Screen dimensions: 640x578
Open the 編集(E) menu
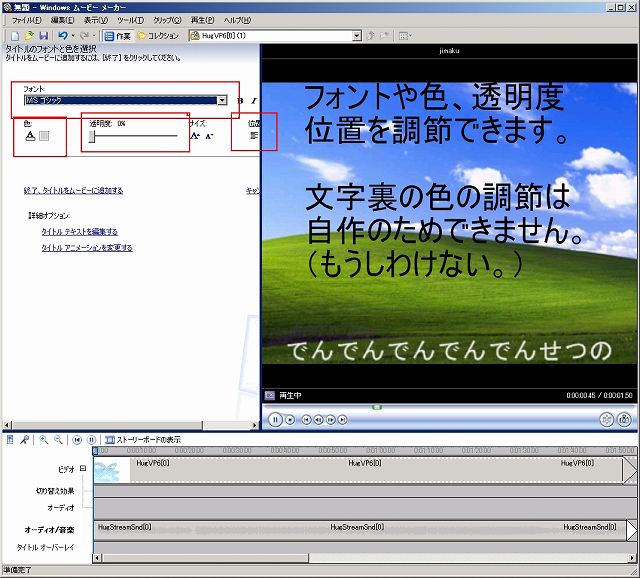pos(62,20)
